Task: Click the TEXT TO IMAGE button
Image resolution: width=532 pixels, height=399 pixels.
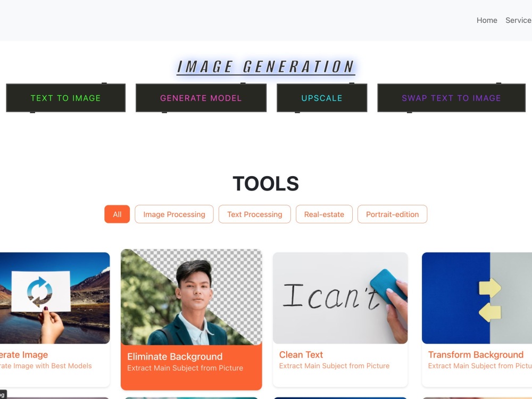Action: (66, 98)
